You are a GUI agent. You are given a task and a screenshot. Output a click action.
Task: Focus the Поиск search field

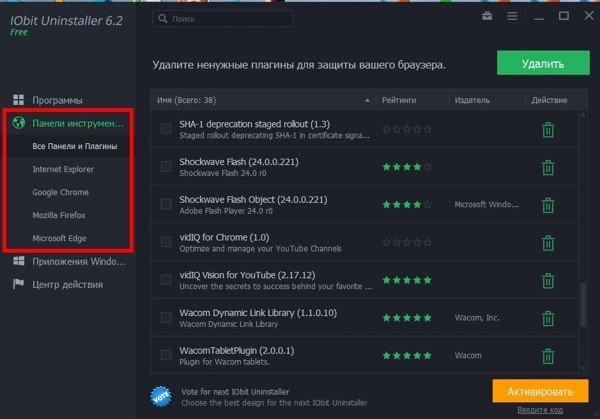[x=223, y=19]
